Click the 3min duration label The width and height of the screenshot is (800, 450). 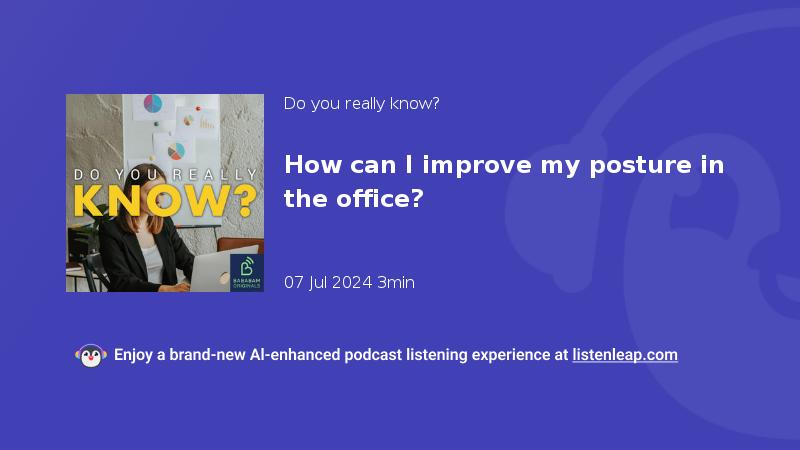(x=396, y=282)
